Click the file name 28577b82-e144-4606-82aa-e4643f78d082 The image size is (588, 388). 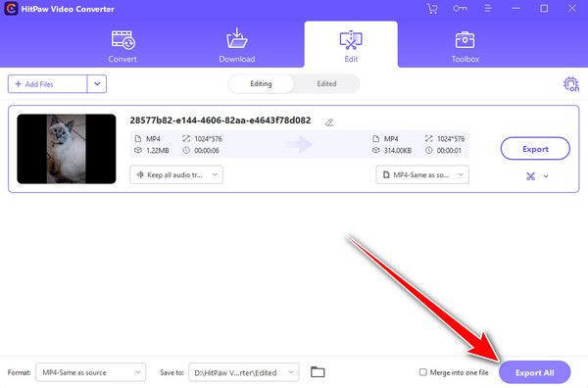coord(220,121)
